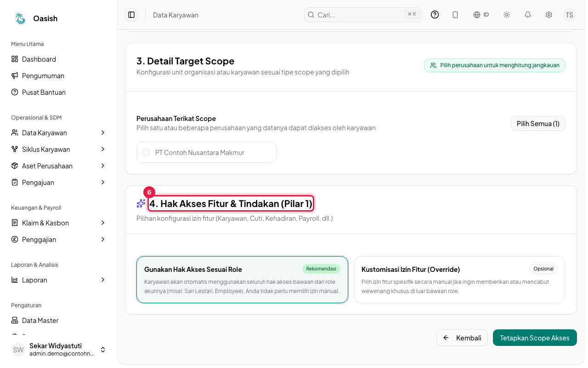The image size is (588, 368).
Task: Expand Penggajian sidebar chevron
Action: tap(103, 239)
